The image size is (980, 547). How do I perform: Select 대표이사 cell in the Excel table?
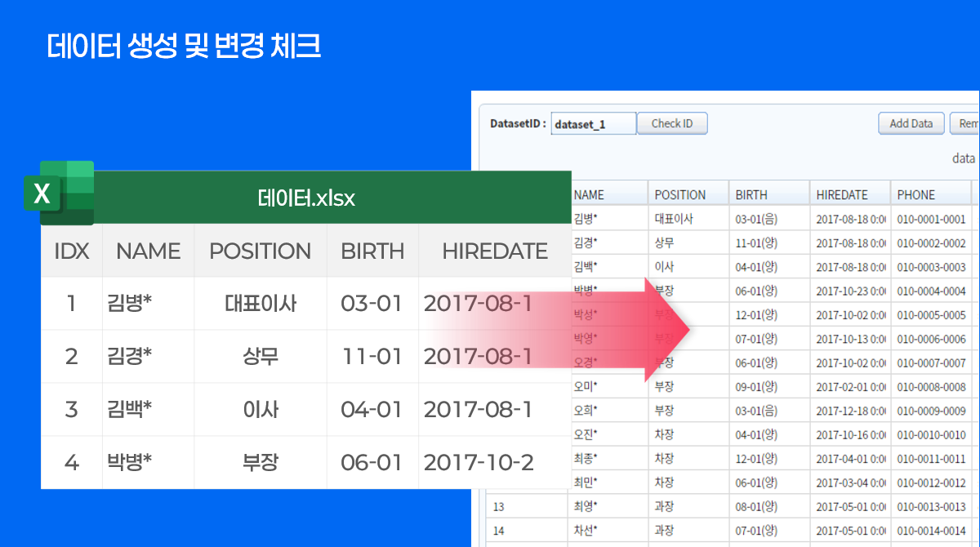(x=261, y=304)
